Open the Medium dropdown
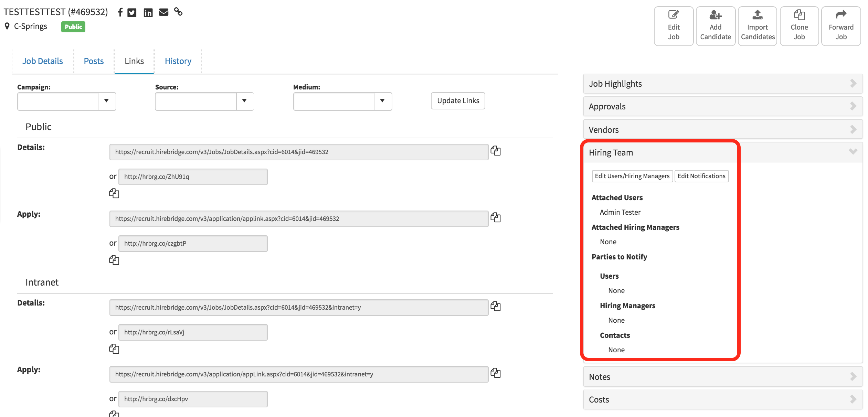Screen dimensions: 868x417 click(x=382, y=101)
